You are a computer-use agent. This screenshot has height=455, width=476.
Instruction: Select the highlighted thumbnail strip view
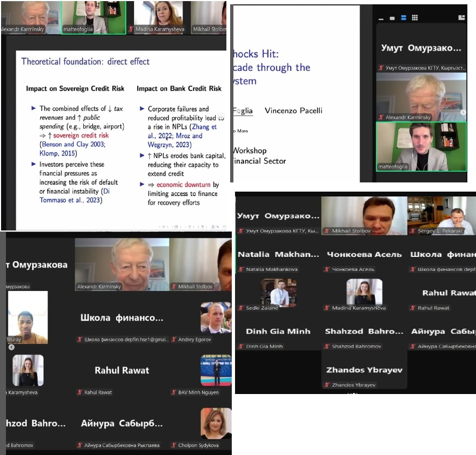coord(403,18)
